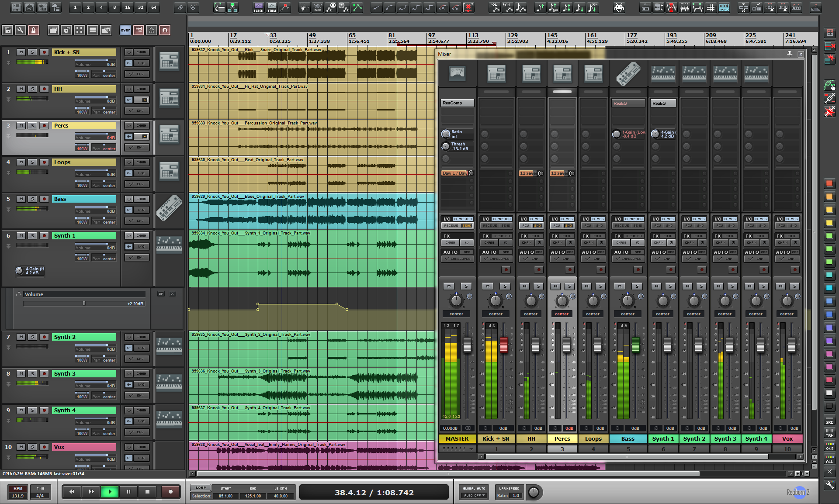Click the vari-speed Rate knob

pos(534,492)
